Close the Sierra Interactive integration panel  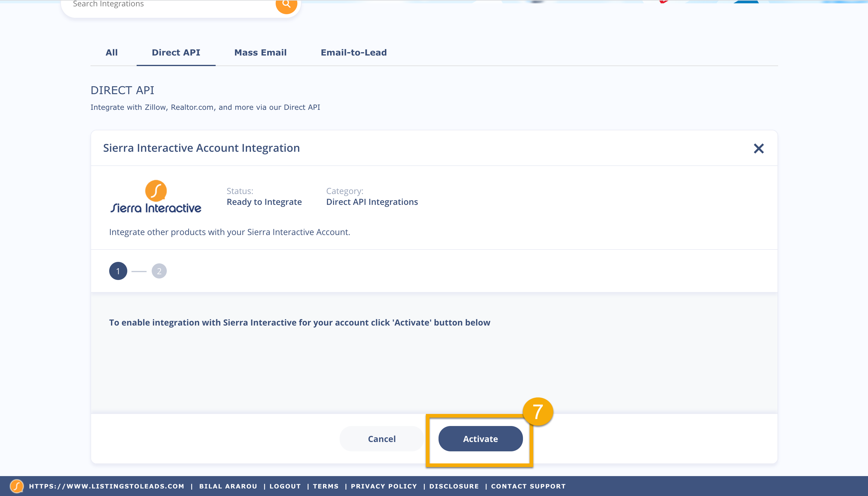coord(758,148)
